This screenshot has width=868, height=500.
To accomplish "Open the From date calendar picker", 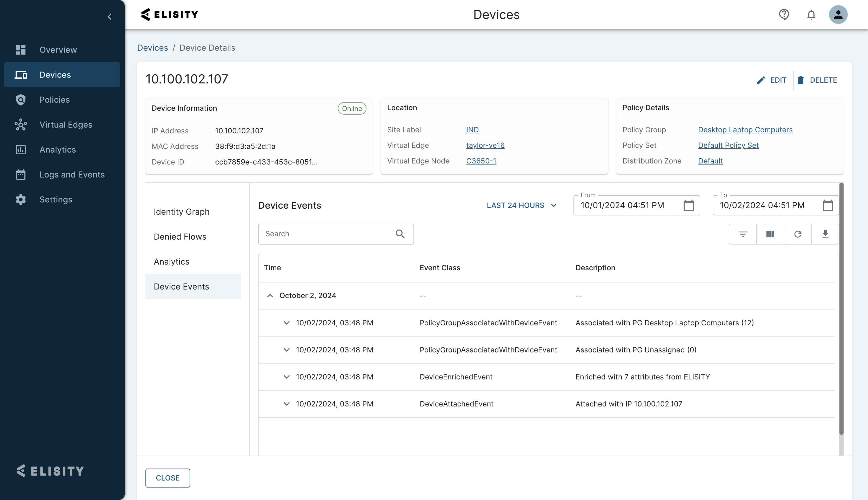I will point(688,205).
